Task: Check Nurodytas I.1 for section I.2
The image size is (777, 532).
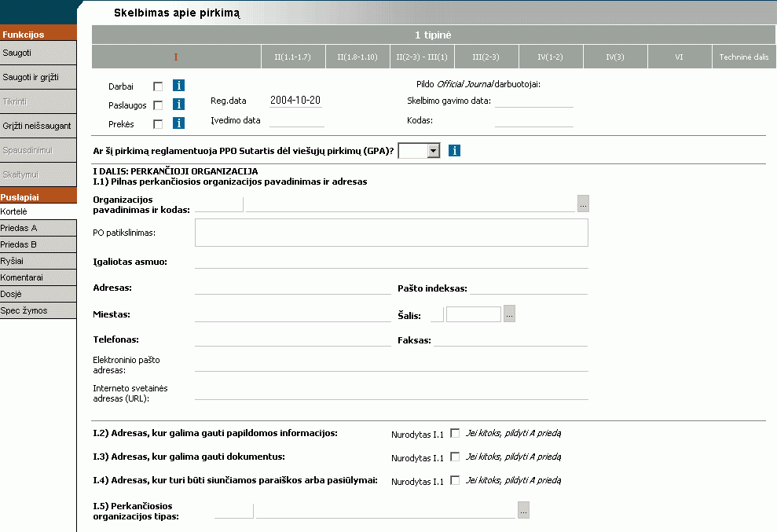Action: (455, 433)
